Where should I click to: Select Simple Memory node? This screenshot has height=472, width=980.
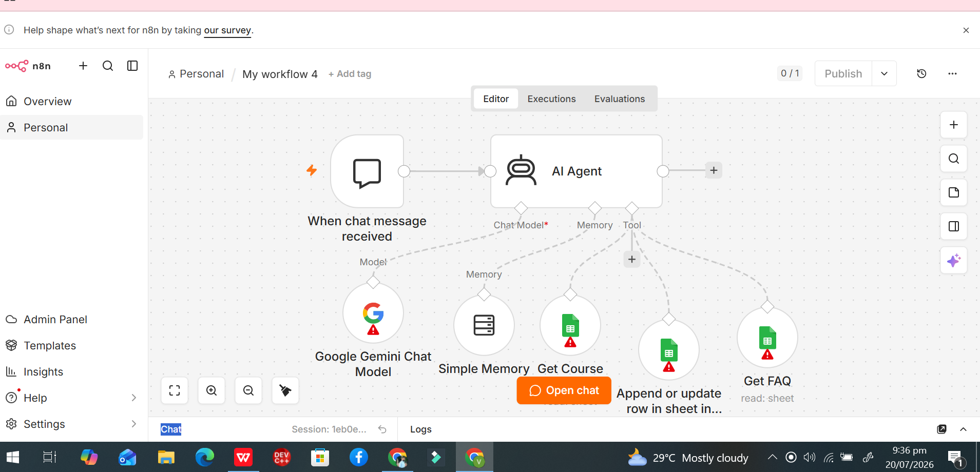[x=484, y=325]
